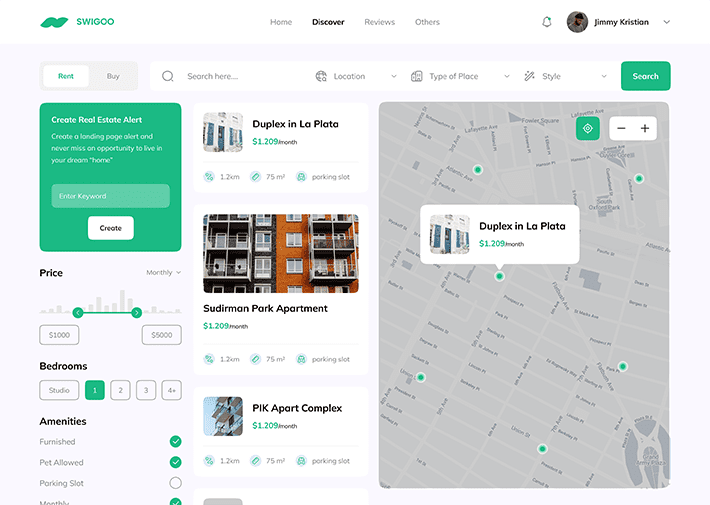
Task: Zoom in the map with plus icon
Action: pos(645,129)
